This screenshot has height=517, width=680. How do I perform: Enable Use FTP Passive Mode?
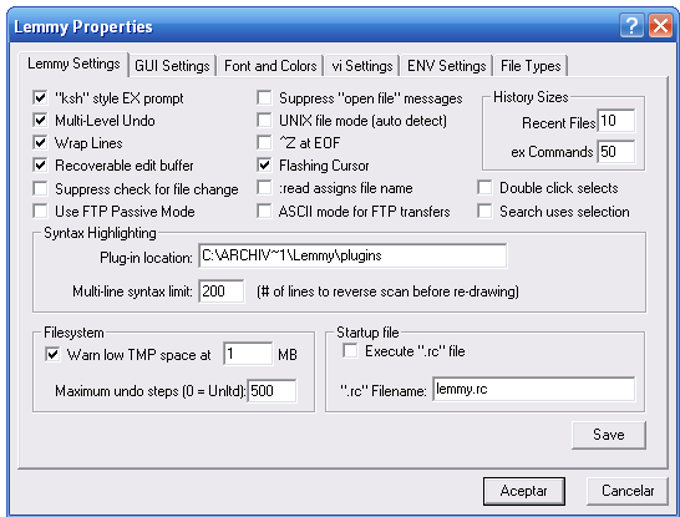pos(40,211)
